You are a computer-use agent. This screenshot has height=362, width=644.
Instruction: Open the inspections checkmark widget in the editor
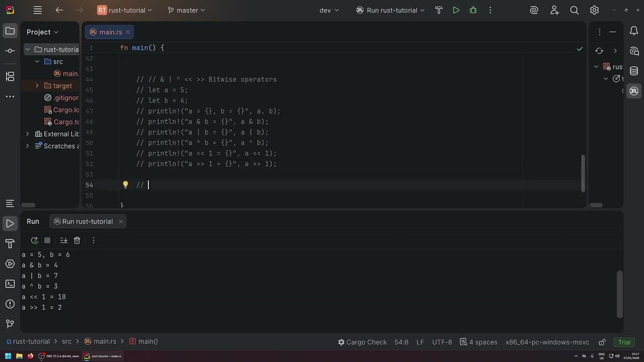pos(580,49)
